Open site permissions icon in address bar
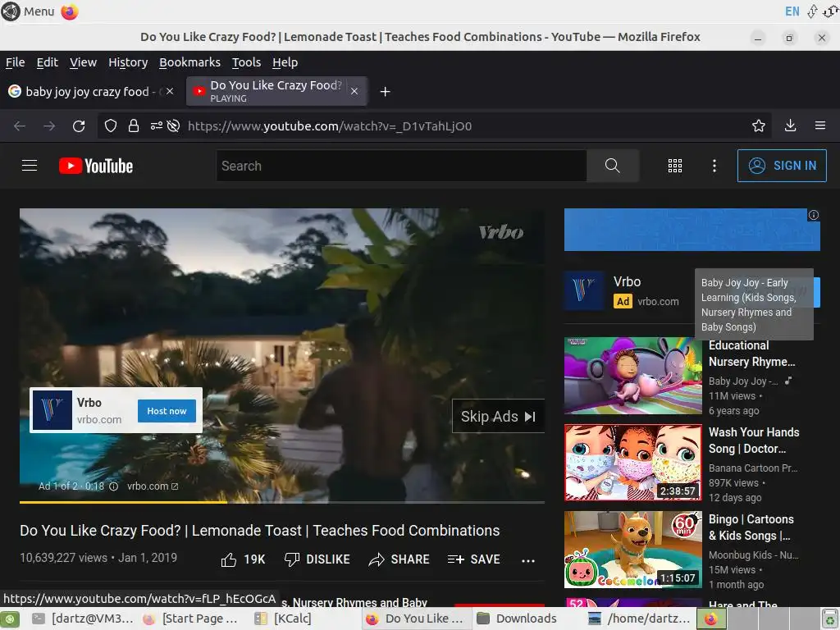 coord(157,126)
